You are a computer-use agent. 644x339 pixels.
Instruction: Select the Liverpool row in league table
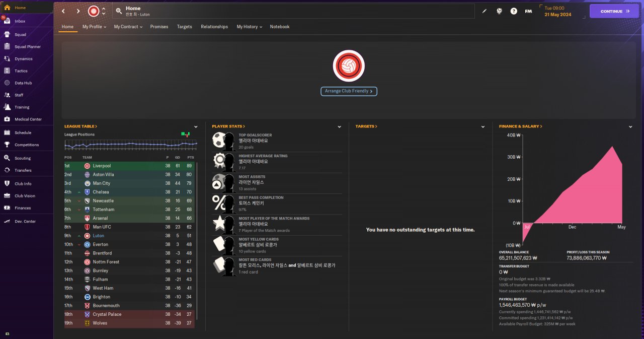coord(129,166)
